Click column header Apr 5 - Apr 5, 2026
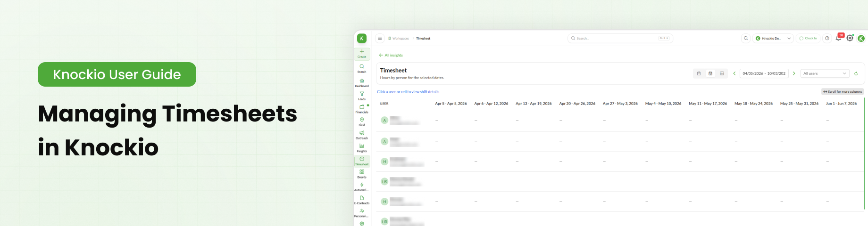This screenshot has height=226, width=868. tap(451, 104)
